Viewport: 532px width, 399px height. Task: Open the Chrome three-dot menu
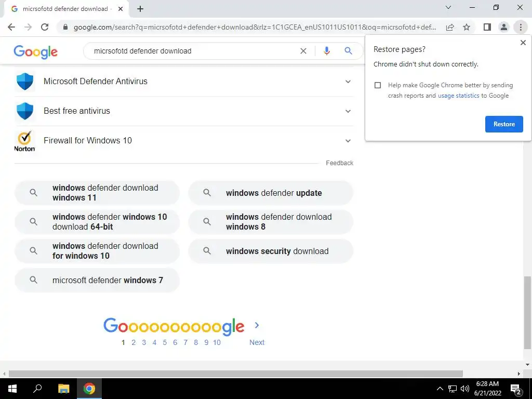[x=521, y=27]
